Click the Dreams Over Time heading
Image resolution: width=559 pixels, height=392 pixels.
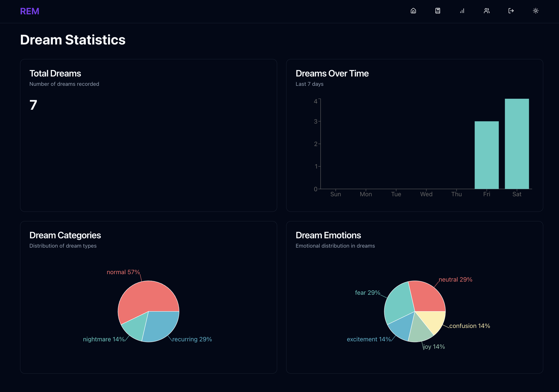(x=332, y=73)
